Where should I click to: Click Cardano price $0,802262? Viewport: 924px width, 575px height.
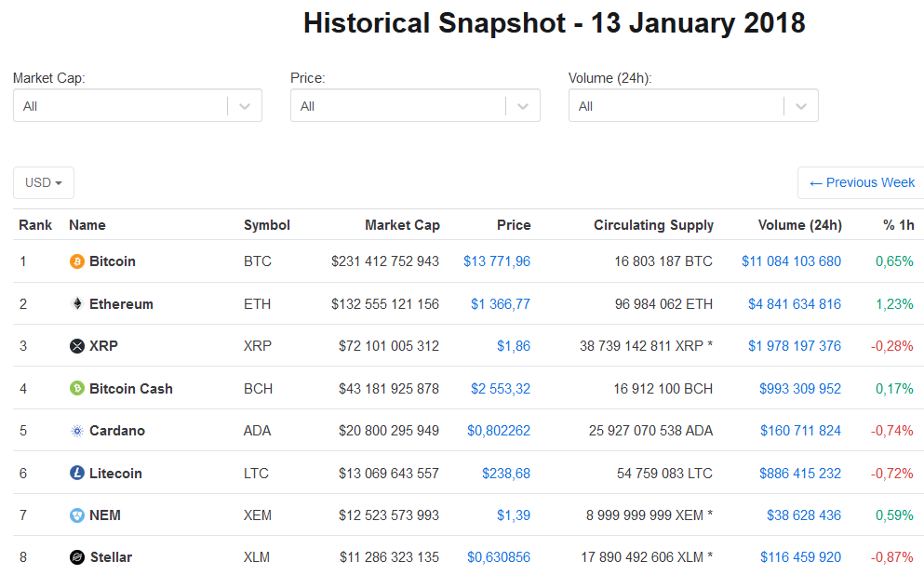click(499, 431)
